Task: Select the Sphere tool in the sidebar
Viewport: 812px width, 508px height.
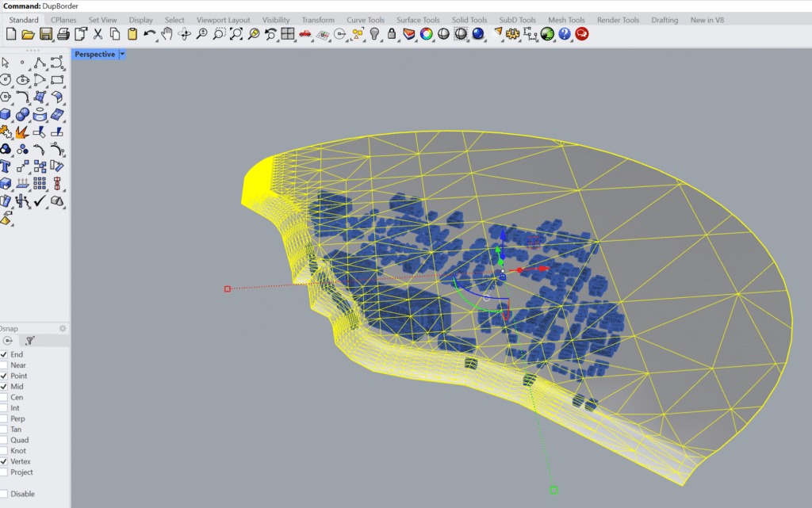Action: tap(21, 113)
